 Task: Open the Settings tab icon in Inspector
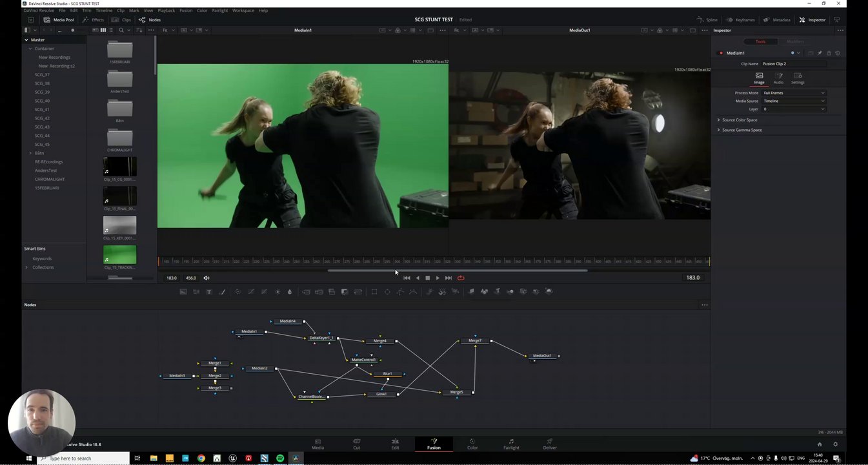click(x=798, y=77)
